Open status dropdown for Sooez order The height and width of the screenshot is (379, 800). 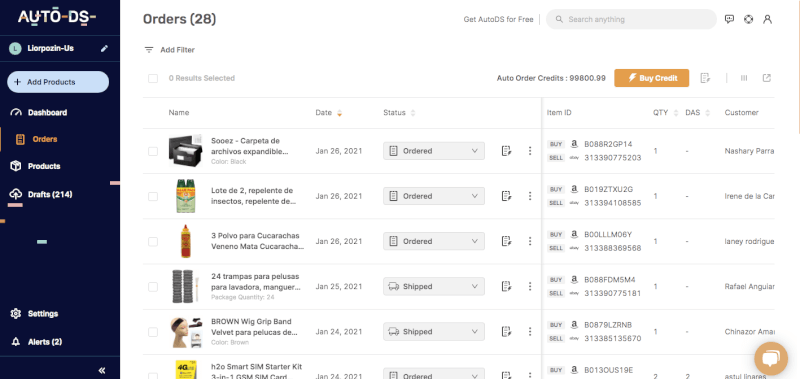pyautogui.click(x=434, y=151)
